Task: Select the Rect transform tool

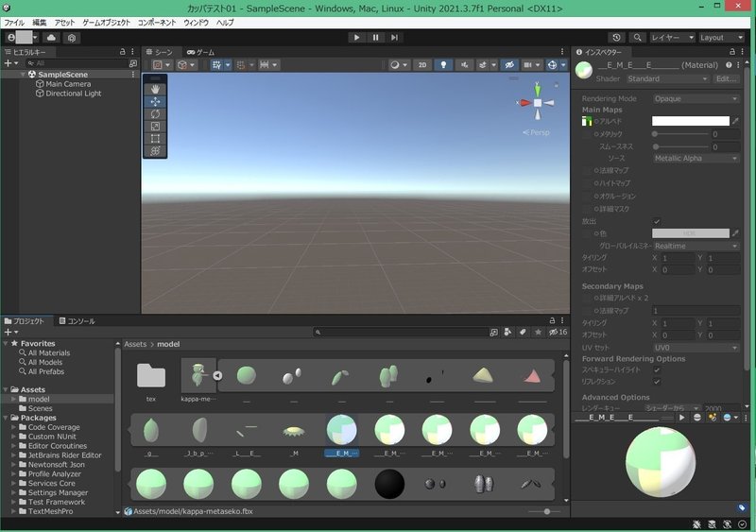Action: pos(155,139)
